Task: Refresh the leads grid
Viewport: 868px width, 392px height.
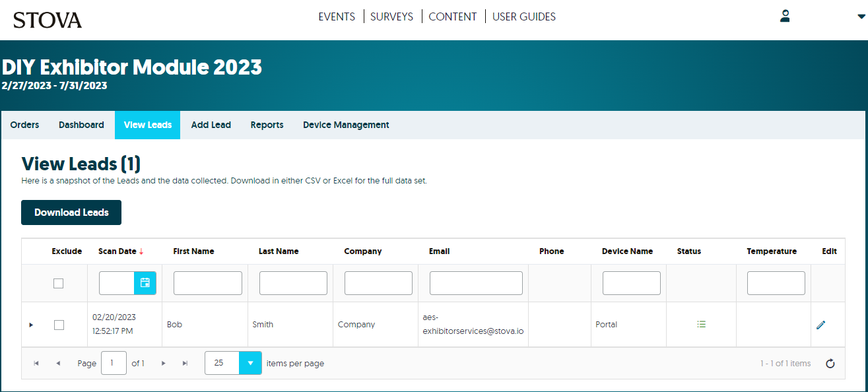Action: pyautogui.click(x=830, y=364)
